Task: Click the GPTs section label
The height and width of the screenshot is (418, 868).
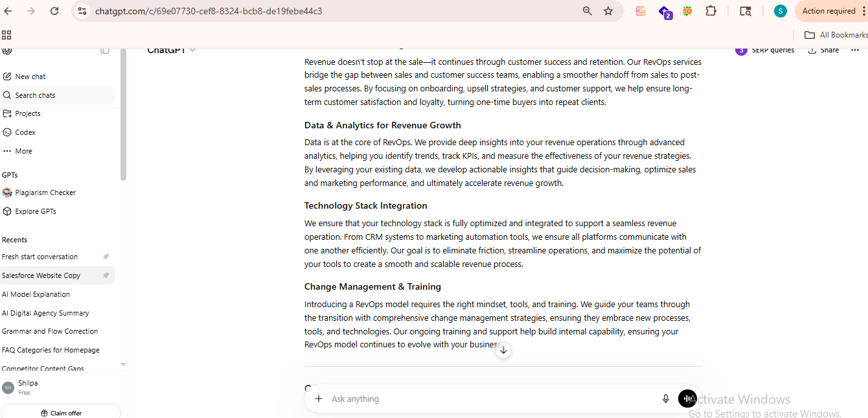Action: 10,175
